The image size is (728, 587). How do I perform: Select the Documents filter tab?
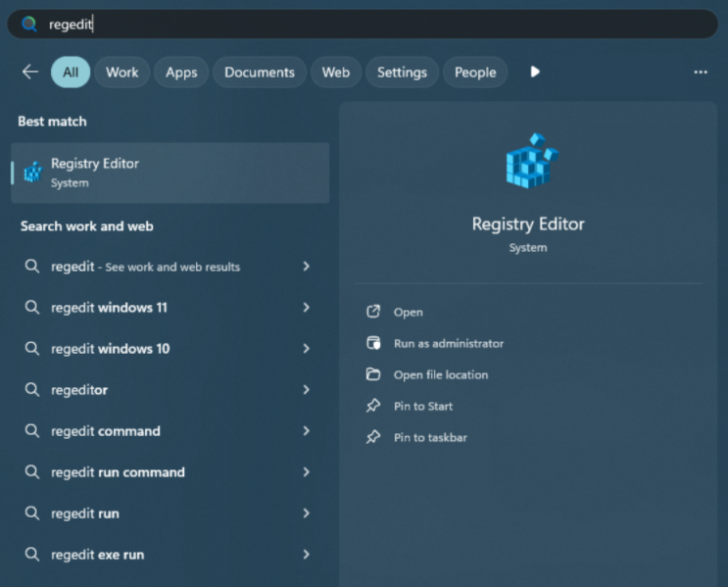click(x=259, y=72)
